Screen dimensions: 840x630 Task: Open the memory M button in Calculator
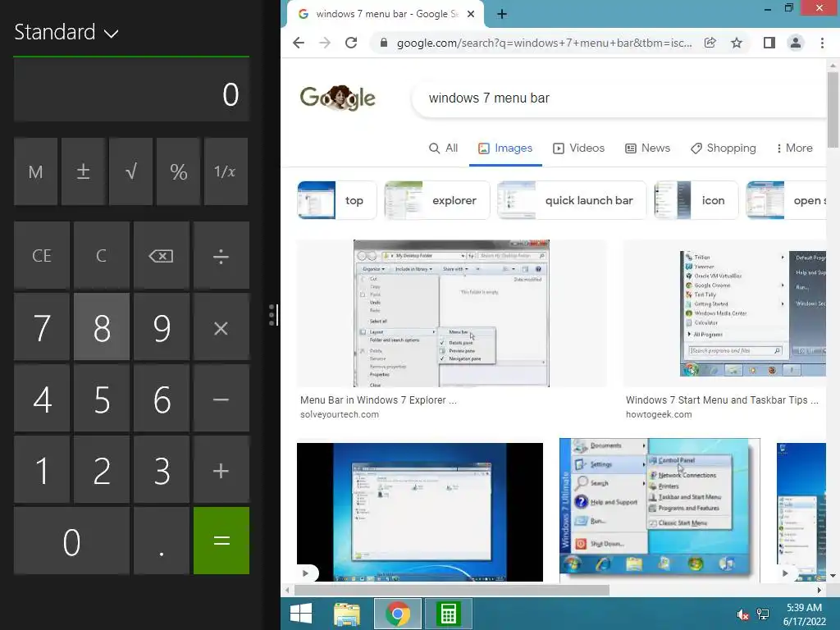pyautogui.click(x=35, y=172)
